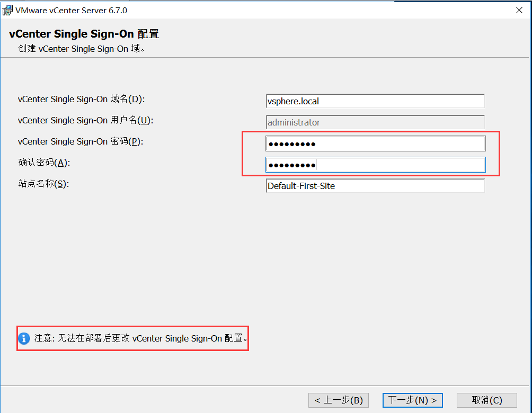Focus the confirm password field
This screenshot has width=532, height=413.
(x=375, y=165)
